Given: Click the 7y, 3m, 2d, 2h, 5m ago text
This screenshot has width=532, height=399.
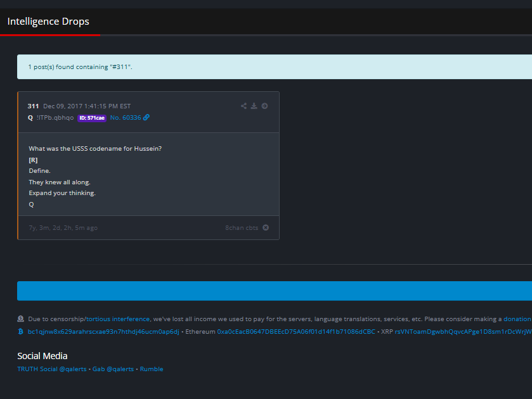Looking at the screenshot, I should coord(63,228).
